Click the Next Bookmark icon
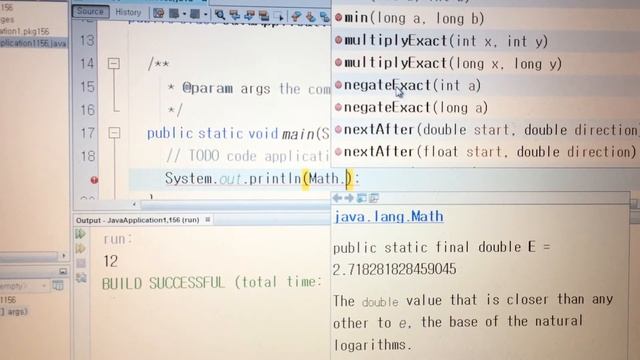 pos(311,17)
